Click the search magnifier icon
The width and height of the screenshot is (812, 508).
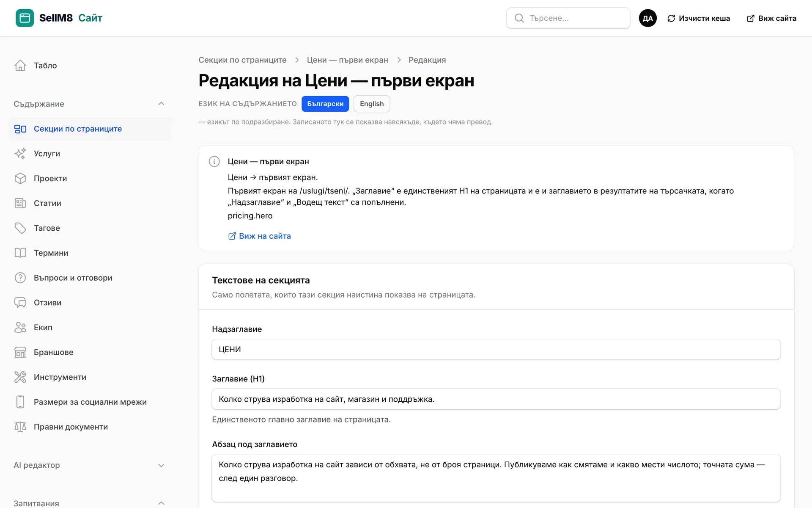(x=519, y=18)
